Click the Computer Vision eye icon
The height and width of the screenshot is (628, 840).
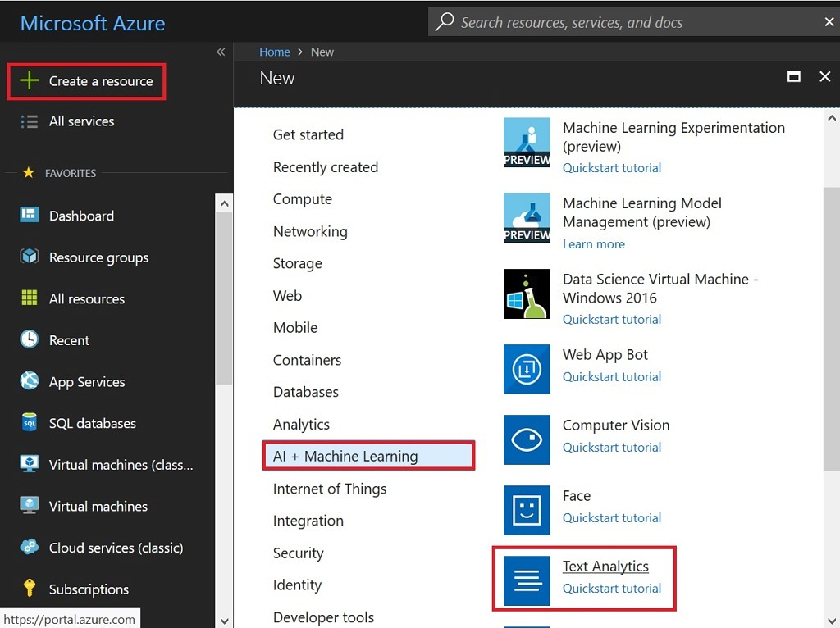point(527,439)
